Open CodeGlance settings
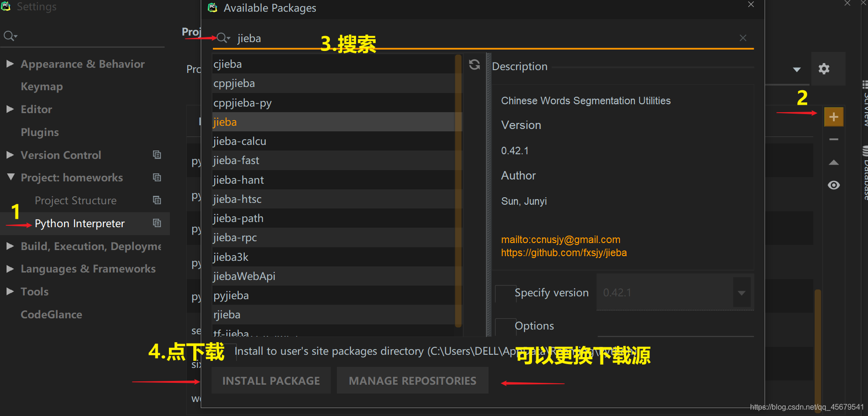This screenshot has height=416, width=868. coord(51,315)
